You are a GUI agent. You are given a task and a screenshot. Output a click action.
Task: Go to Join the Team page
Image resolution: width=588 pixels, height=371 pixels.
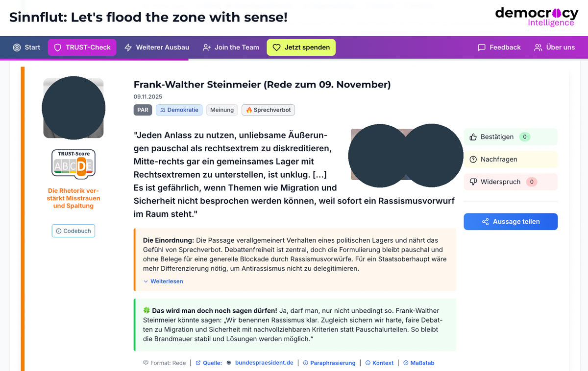[231, 47]
